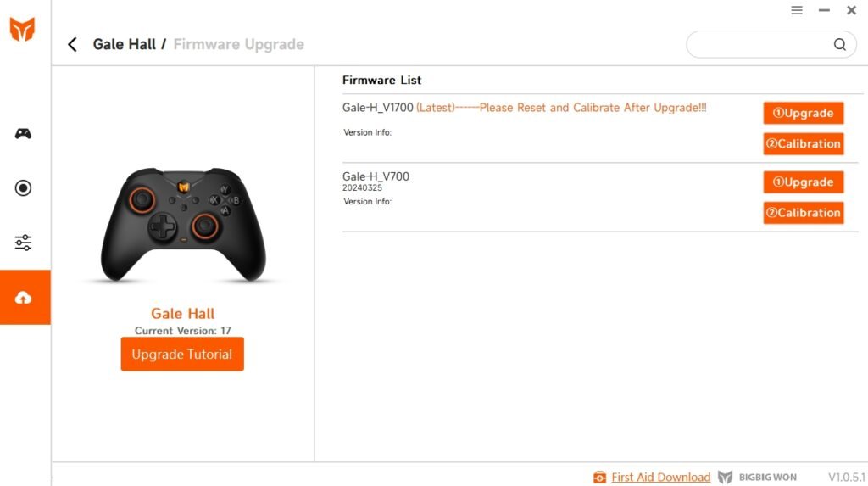Click the search magnifier icon

[x=839, y=45]
